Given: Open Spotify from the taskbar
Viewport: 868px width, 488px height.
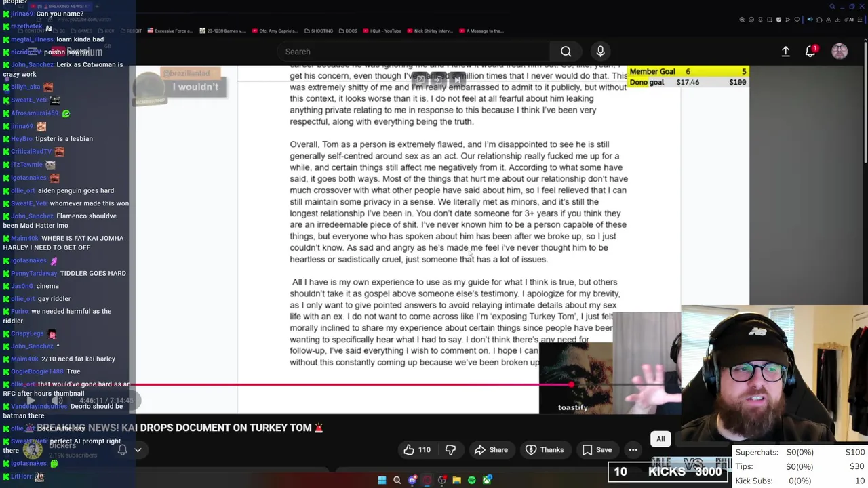Looking at the screenshot, I should pyautogui.click(x=472, y=480).
